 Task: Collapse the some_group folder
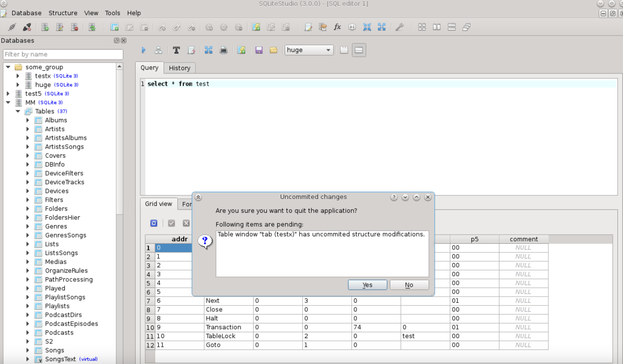(x=8, y=67)
